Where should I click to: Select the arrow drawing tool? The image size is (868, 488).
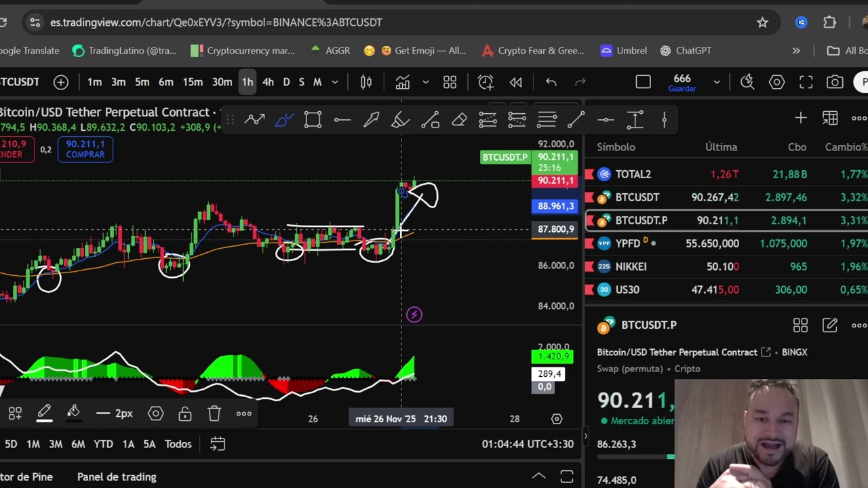click(371, 120)
